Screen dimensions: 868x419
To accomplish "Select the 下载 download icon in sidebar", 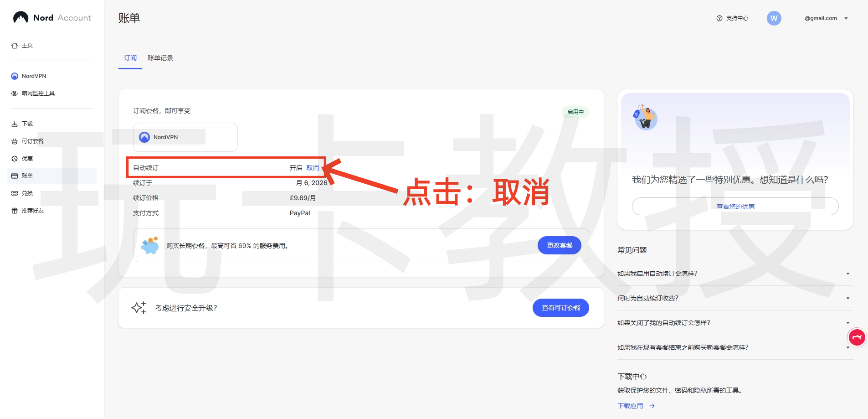I will pyautogui.click(x=14, y=124).
